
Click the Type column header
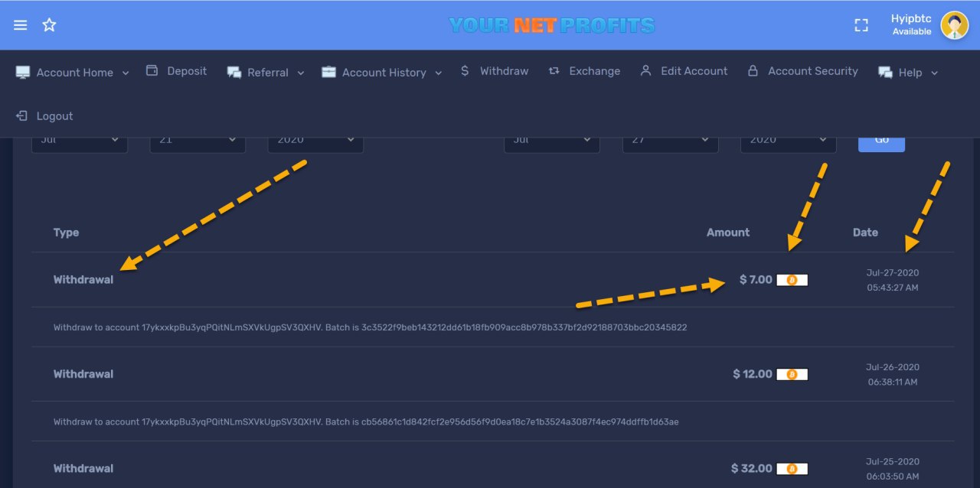tap(66, 233)
